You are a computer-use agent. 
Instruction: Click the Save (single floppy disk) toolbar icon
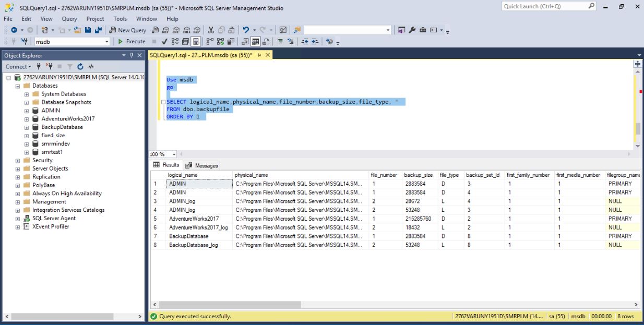[x=88, y=30]
